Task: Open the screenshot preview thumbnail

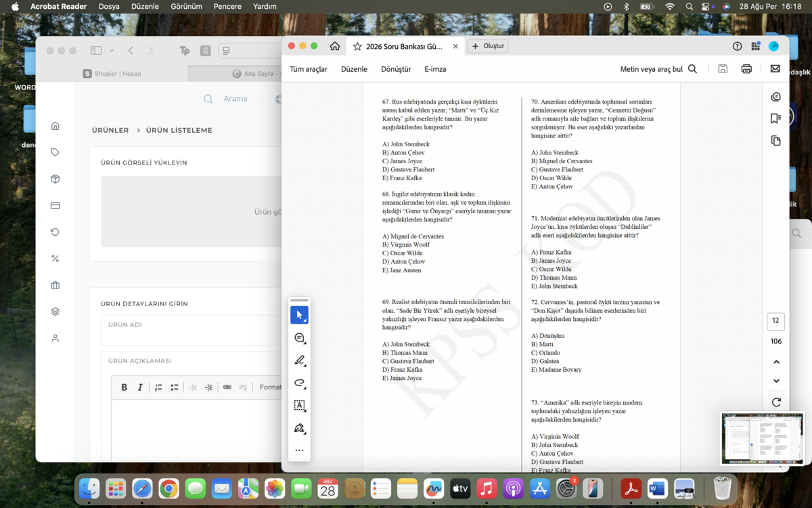Action: point(761,438)
